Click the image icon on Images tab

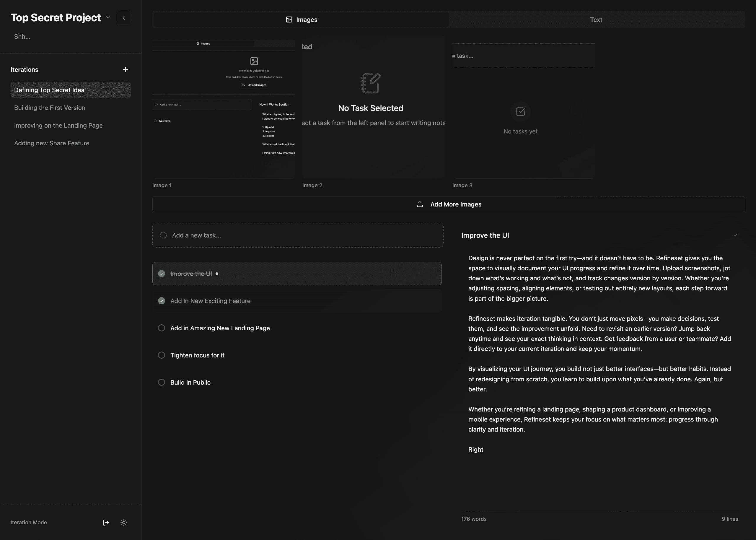tap(289, 19)
